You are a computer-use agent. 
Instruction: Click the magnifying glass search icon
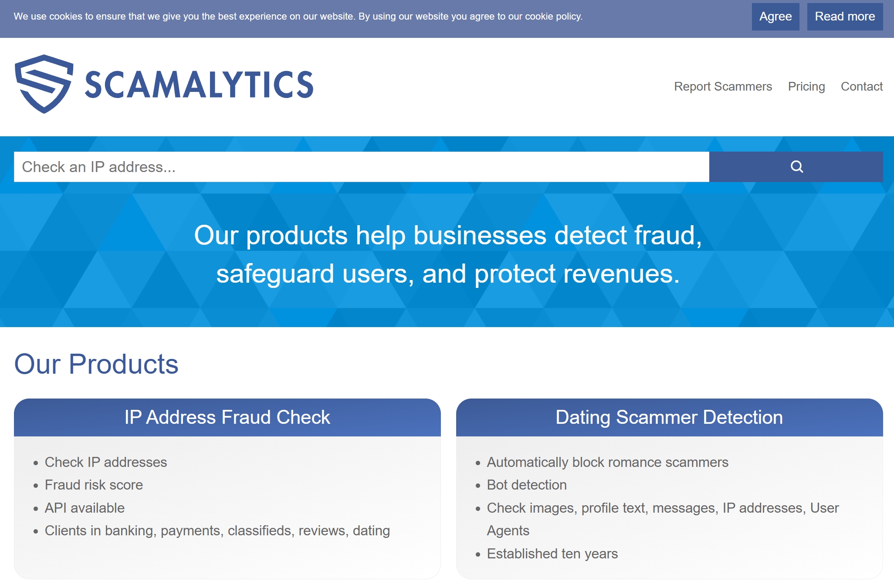[x=796, y=167]
